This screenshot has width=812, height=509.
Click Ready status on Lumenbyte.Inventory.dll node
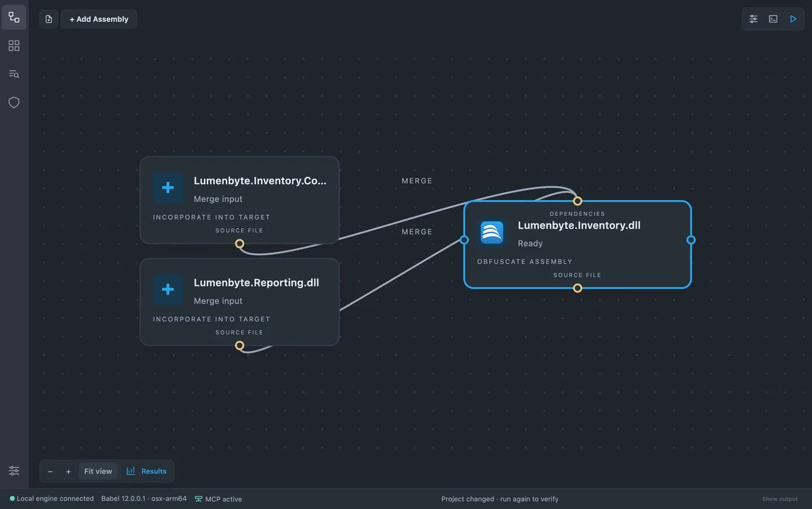(530, 244)
